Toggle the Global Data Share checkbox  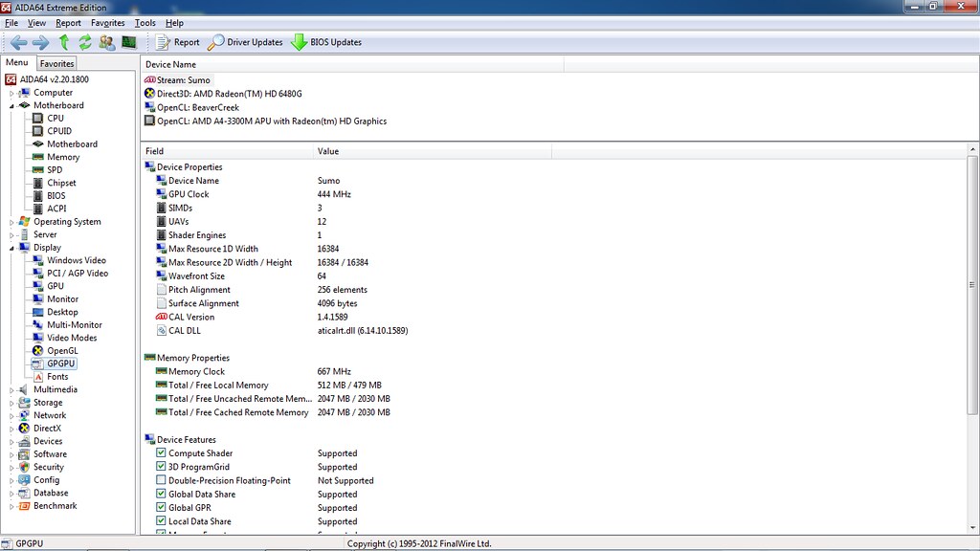pos(161,495)
